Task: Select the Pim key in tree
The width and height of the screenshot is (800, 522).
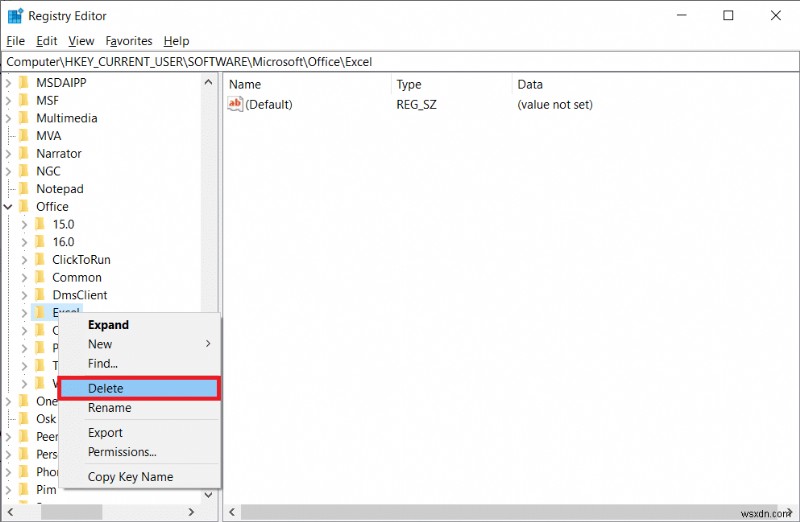Action: pos(46,490)
